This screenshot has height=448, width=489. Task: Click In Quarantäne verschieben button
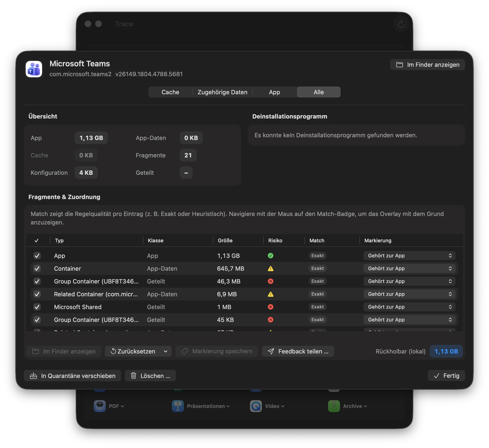[x=73, y=375]
